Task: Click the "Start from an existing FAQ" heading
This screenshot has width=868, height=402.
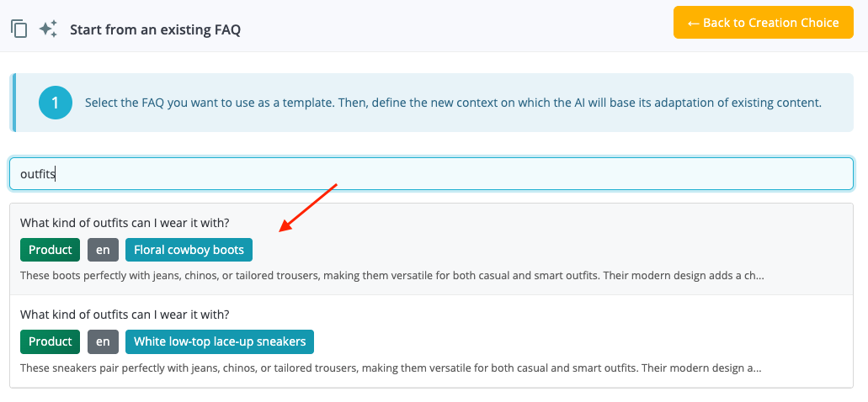Action: tap(155, 29)
